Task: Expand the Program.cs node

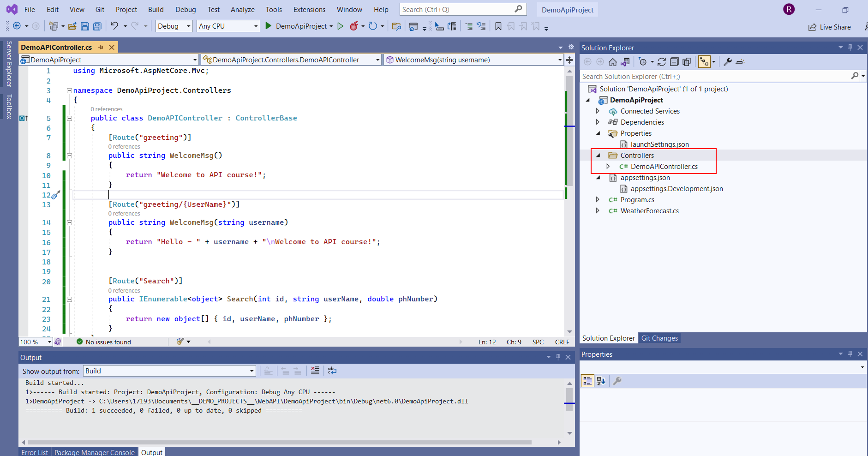Action: point(598,199)
